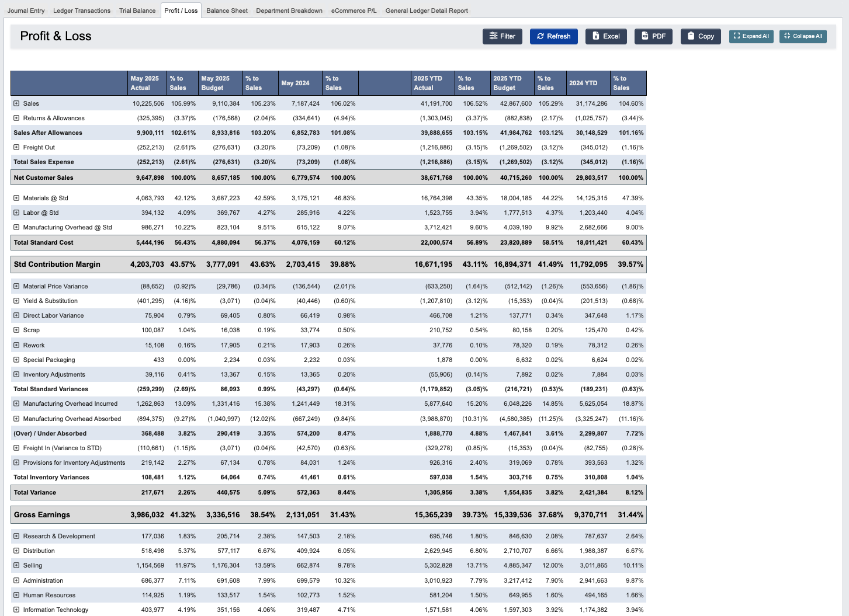Open the Filter options

tap(502, 36)
